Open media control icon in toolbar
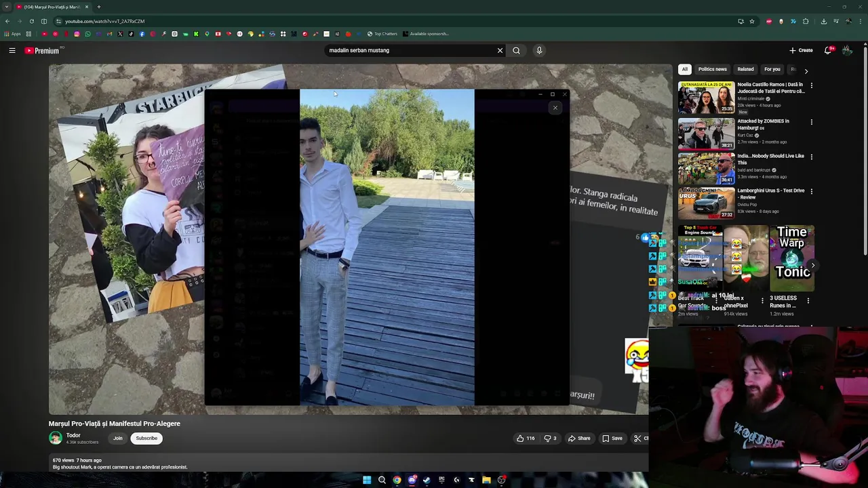Image resolution: width=868 pixels, height=488 pixels. [x=835, y=21]
